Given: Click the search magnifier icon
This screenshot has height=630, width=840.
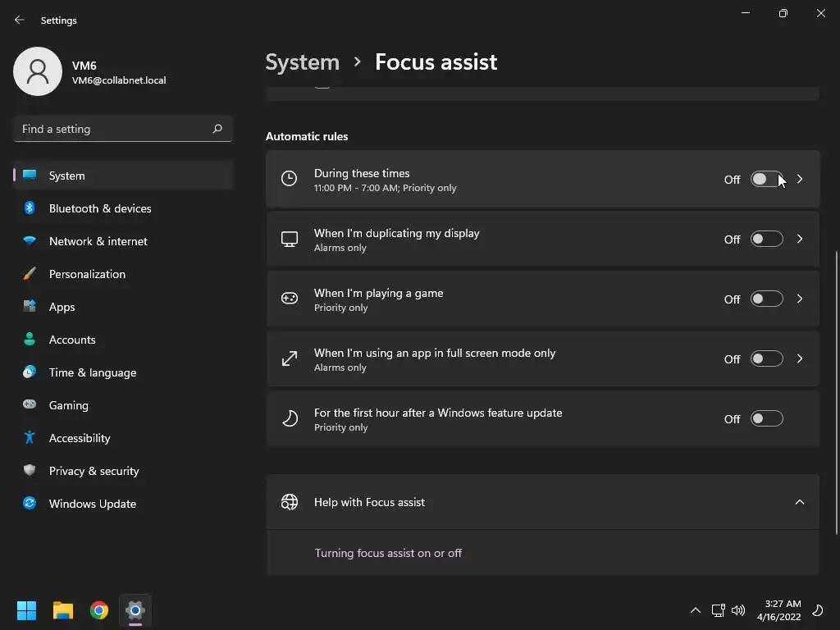Looking at the screenshot, I should click(x=217, y=129).
